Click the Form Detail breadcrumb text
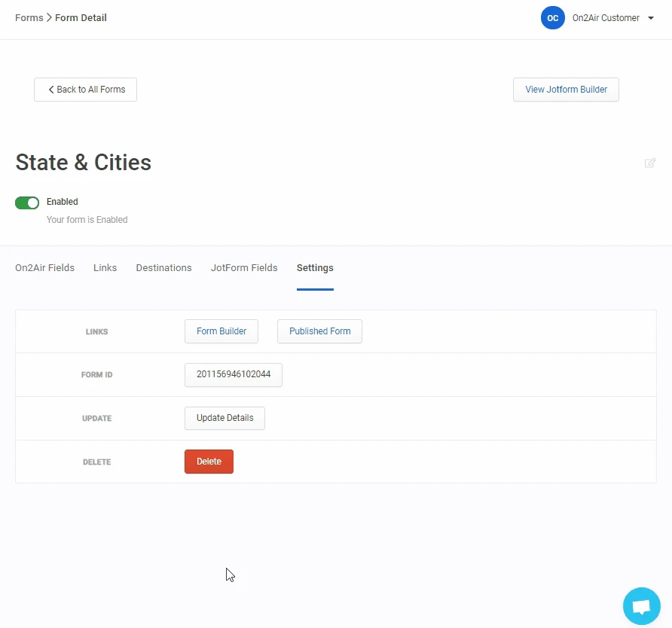This screenshot has height=628, width=672. click(x=81, y=18)
